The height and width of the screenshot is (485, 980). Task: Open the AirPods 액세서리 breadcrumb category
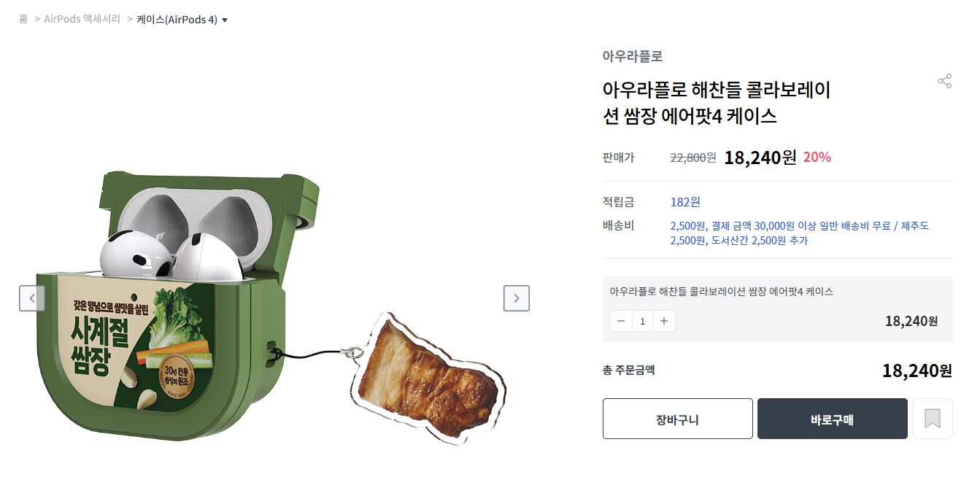click(82, 19)
